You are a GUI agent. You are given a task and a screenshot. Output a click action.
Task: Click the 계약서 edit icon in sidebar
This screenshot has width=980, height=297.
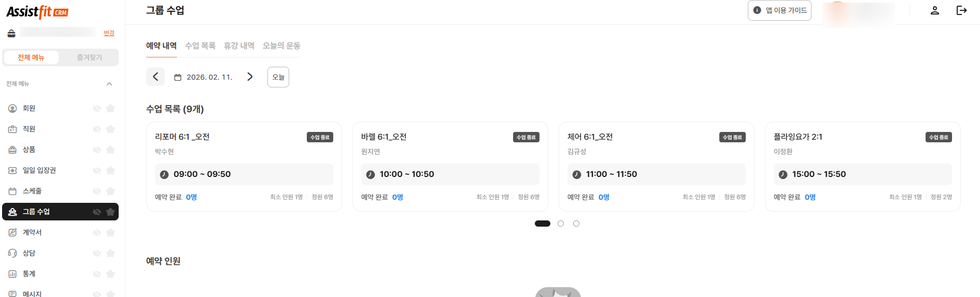coord(12,232)
